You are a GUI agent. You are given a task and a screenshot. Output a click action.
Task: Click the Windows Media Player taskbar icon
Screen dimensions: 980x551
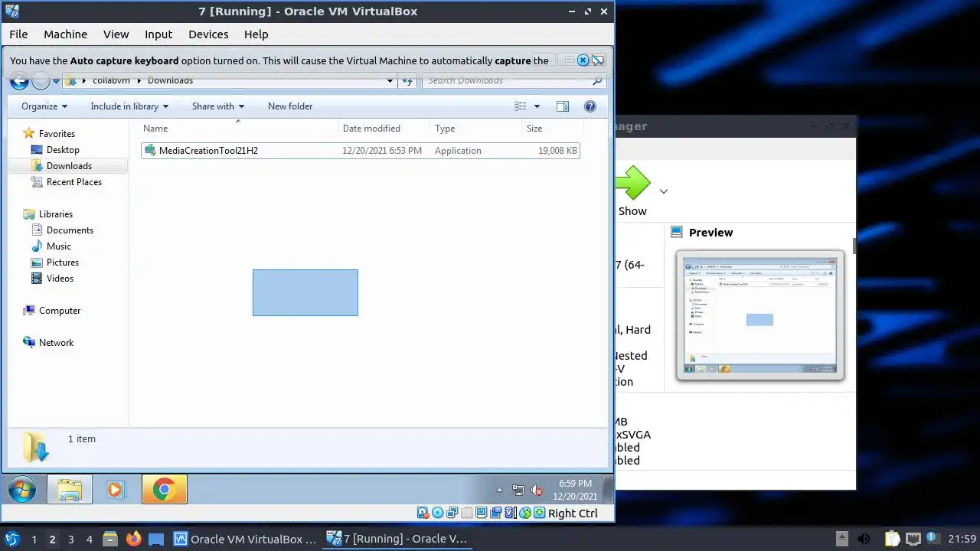[116, 490]
